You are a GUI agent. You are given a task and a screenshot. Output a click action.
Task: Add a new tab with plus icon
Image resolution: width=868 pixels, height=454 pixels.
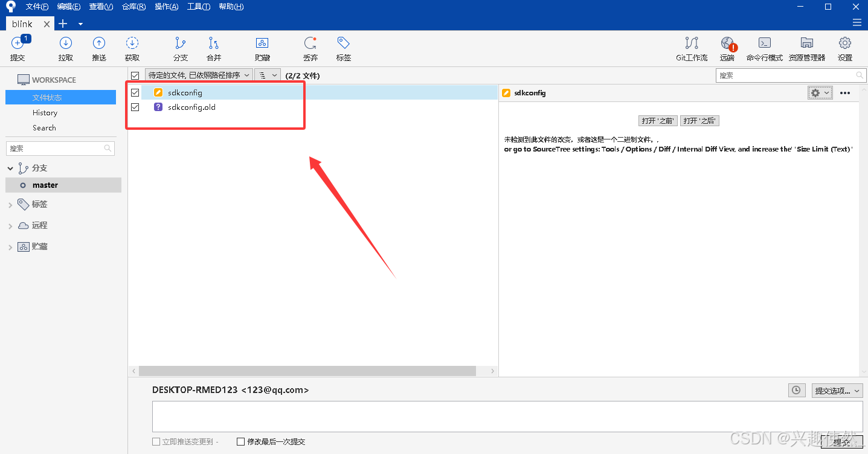click(x=63, y=24)
